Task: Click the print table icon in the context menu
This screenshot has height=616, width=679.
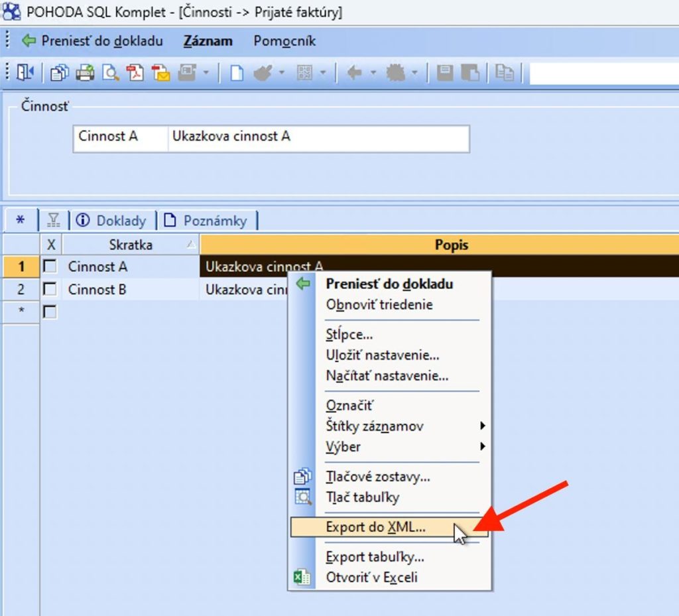Action: pos(302,497)
